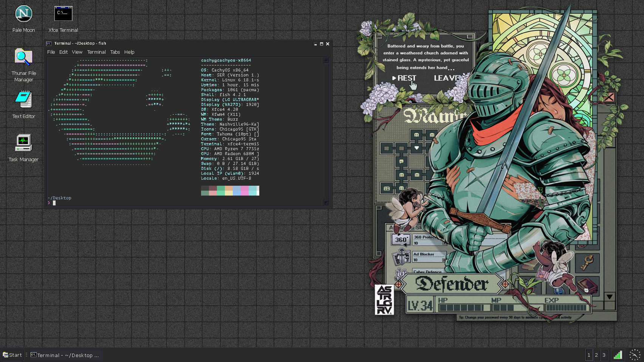644x362 pixels.
Task: Click the 'Locale: en_US.UTF-8' line
Action: click(x=226, y=179)
